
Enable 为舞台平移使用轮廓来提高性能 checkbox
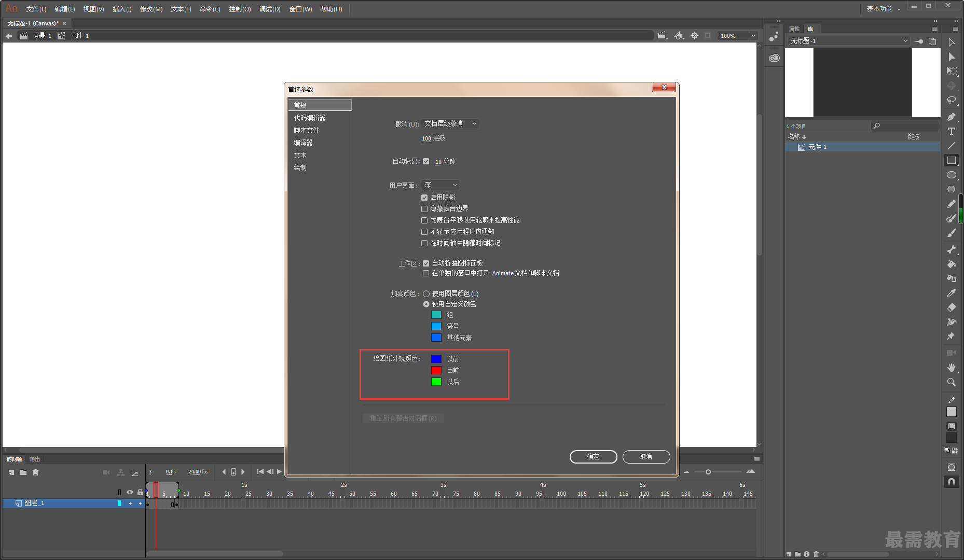(x=424, y=220)
